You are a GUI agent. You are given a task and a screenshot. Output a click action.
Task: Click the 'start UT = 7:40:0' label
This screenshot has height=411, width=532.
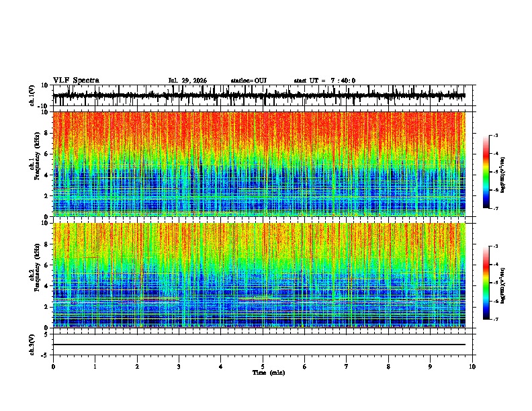tap(324, 81)
